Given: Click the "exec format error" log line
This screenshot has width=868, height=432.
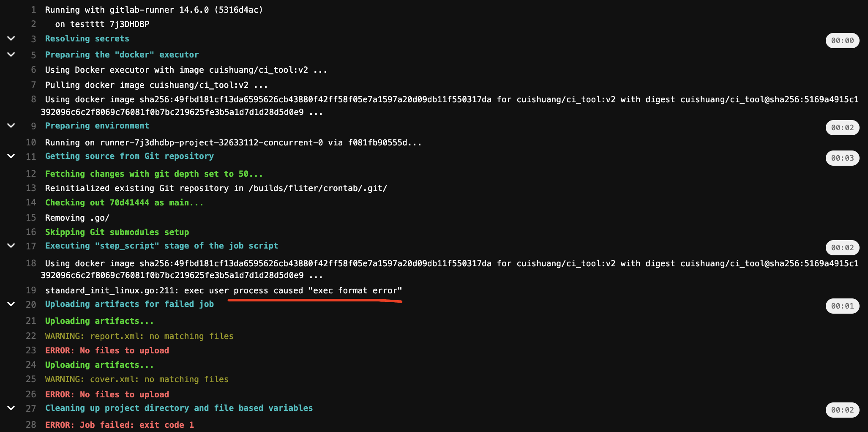Looking at the screenshot, I should pyautogui.click(x=223, y=290).
